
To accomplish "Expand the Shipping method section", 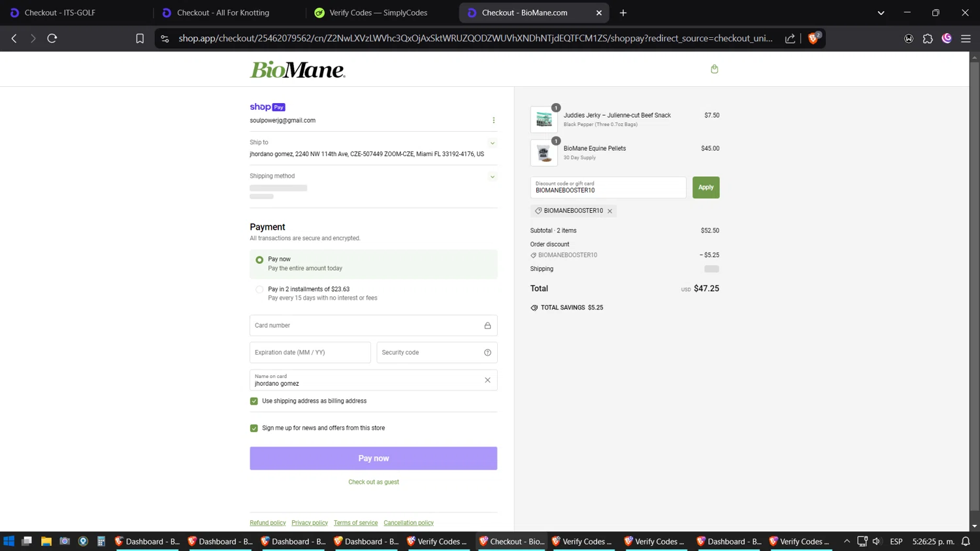I will tap(493, 177).
